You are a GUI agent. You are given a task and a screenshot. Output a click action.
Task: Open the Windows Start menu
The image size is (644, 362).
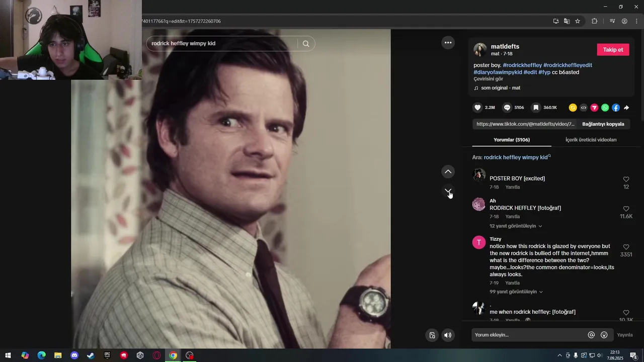tap(8, 355)
